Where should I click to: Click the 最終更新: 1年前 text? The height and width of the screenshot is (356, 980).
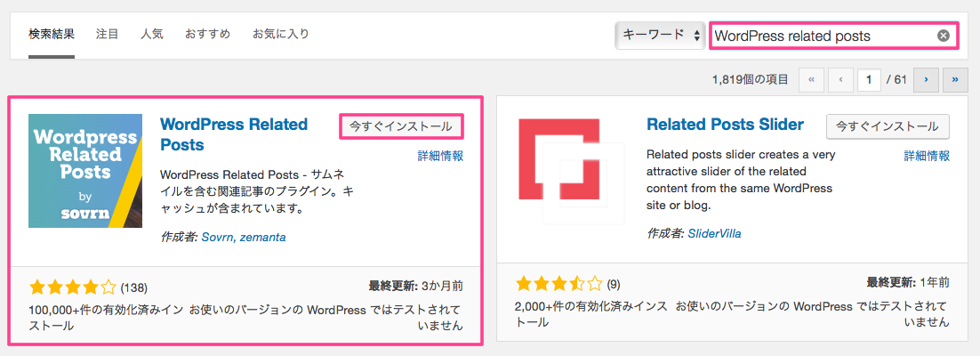(x=908, y=282)
